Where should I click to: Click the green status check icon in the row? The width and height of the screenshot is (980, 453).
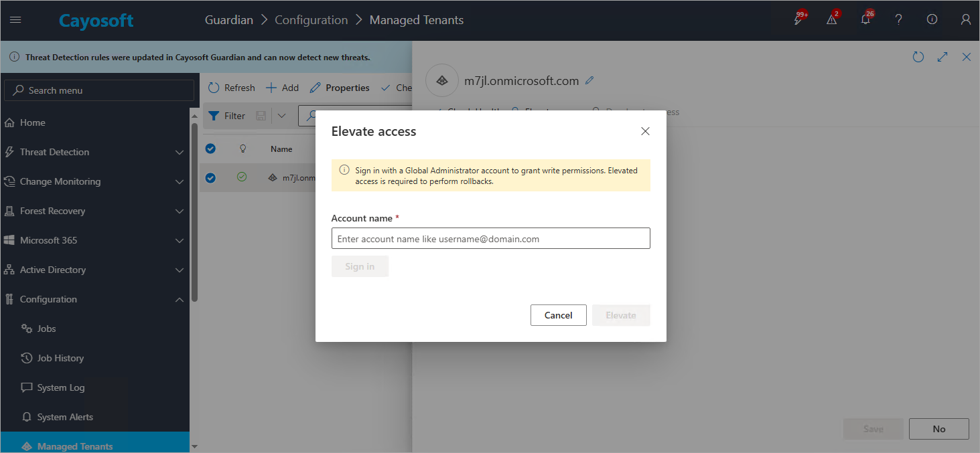pyautogui.click(x=242, y=177)
